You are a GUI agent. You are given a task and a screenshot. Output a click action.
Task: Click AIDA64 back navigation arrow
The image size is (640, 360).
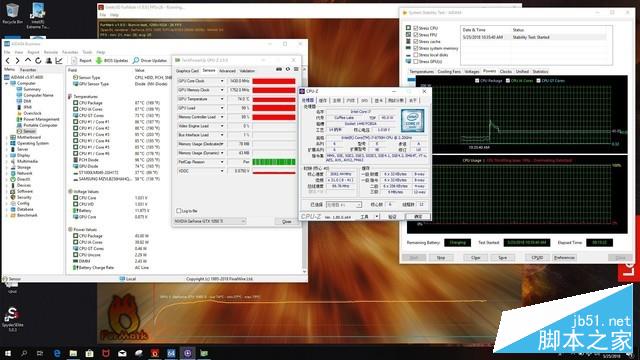coord(7,60)
